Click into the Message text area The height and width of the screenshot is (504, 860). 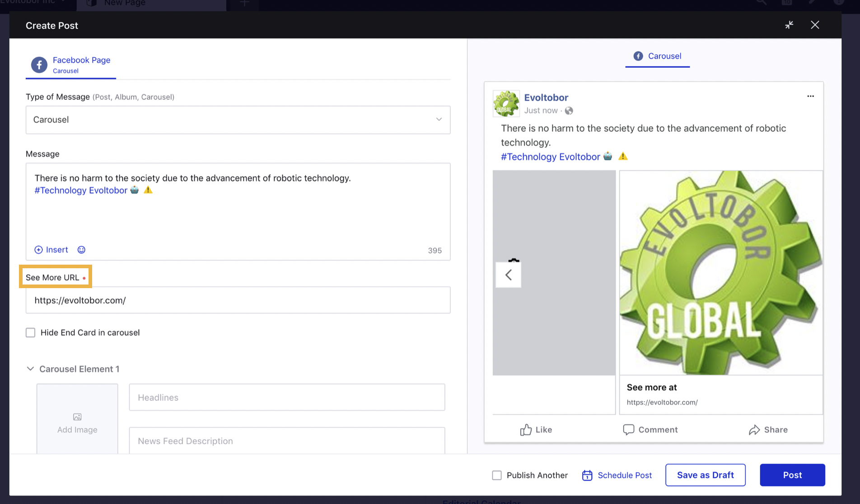point(238,212)
